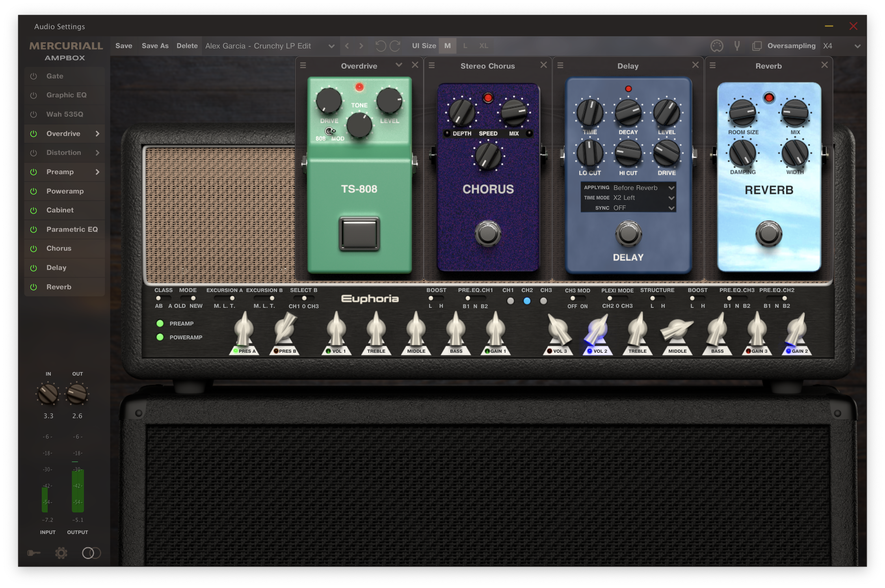This screenshot has width=885, height=588.
Task: Disable the Overdrive power icon in sidebar
Action: pyautogui.click(x=33, y=134)
